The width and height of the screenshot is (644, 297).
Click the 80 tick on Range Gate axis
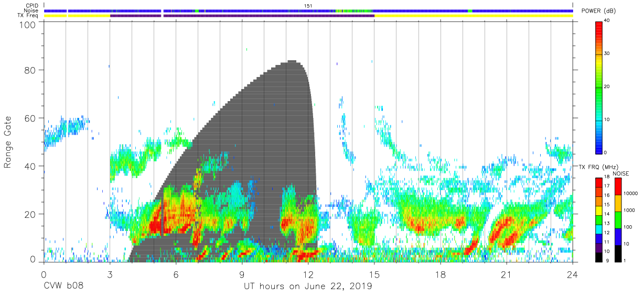click(x=30, y=70)
